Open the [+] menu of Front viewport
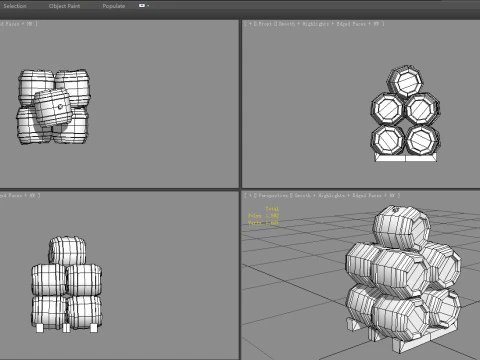 tap(250, 24)
